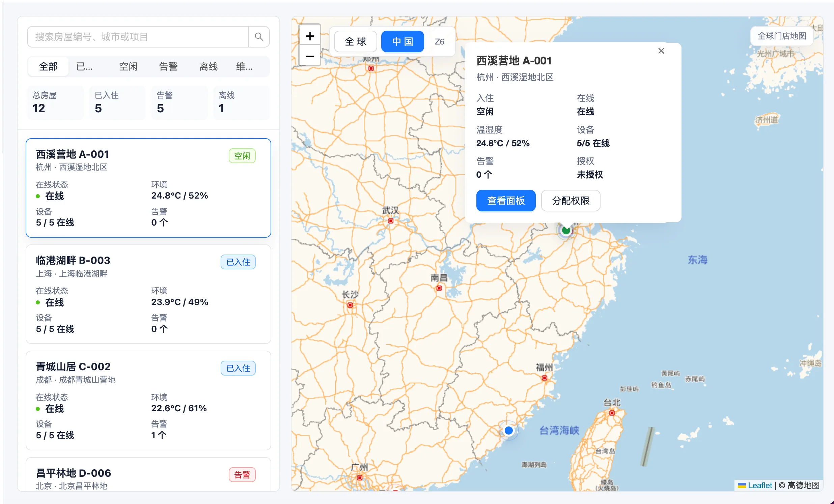Open the 西溪营地 A-001 house card
The height and width of the screenshot is (504, 834).
pyautogui.click(x=148, y=188)
